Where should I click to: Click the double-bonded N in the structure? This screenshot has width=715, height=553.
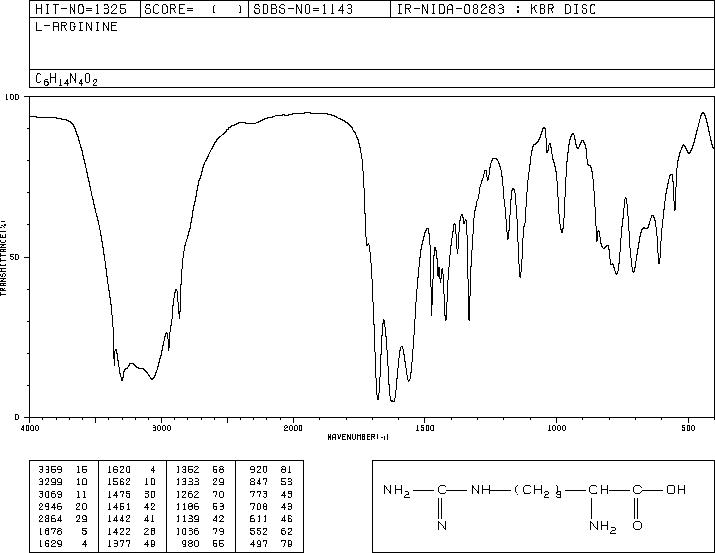pyautogui.click(x=442, y=526)
